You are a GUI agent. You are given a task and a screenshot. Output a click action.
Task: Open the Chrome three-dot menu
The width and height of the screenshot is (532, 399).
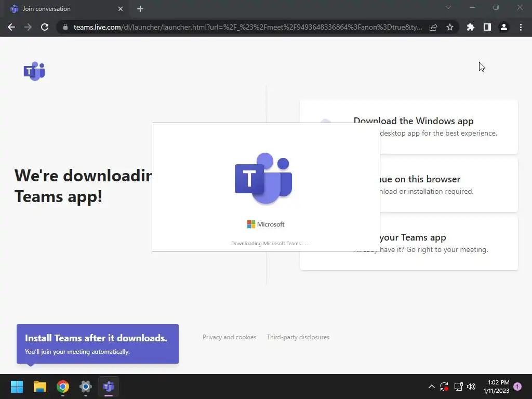(521, 27)
